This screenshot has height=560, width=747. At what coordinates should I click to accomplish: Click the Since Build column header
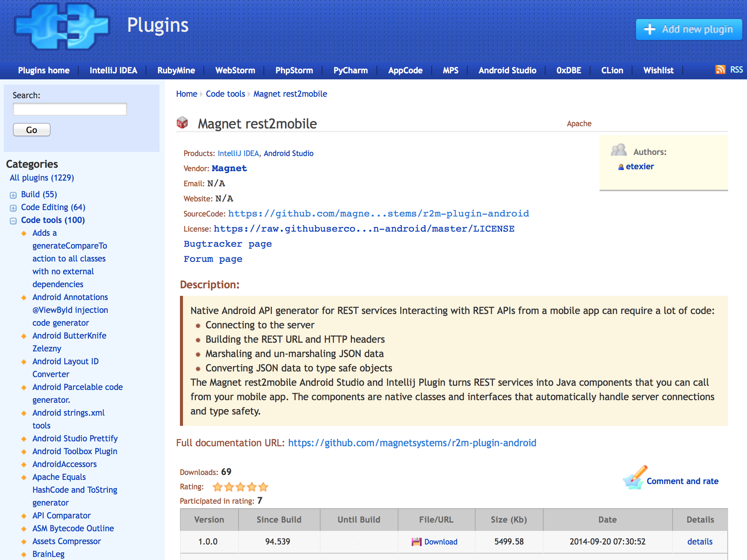coord(279,520)
